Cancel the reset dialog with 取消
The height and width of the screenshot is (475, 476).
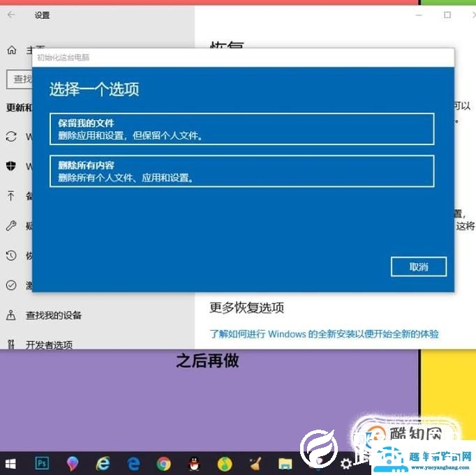click(x=419, y=266)
